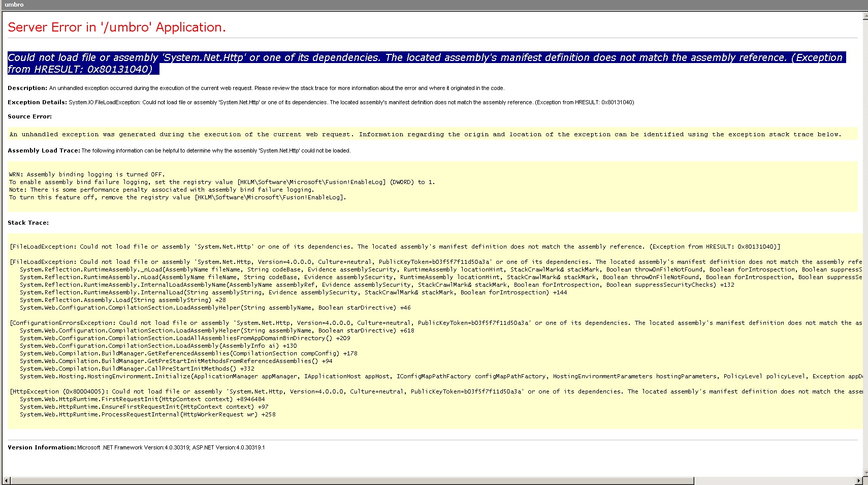The height and width of the screenshot is (485, 868).
Task: Click the 'Stack Trace:' label
Action: tap(28, 223)
